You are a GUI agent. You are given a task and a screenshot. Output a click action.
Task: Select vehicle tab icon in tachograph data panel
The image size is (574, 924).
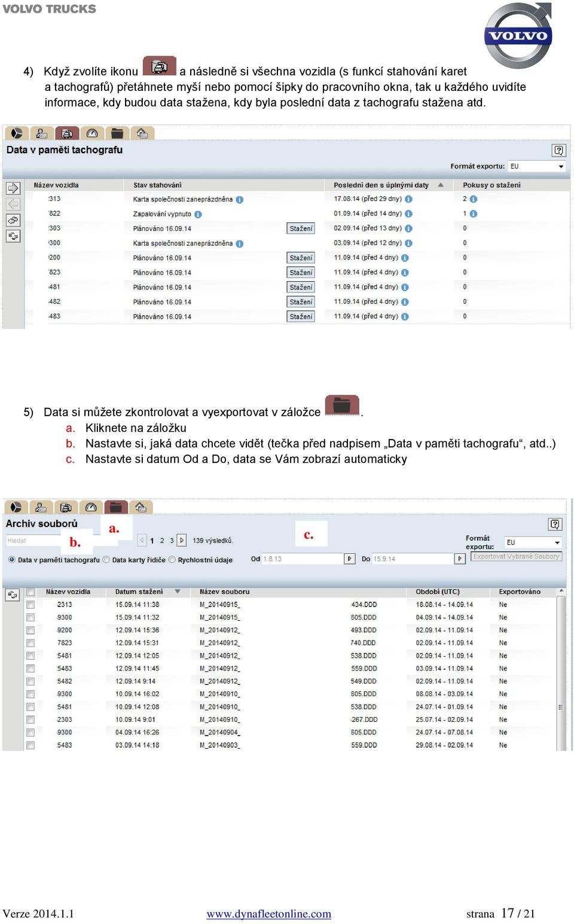click(x=67, y=133)
